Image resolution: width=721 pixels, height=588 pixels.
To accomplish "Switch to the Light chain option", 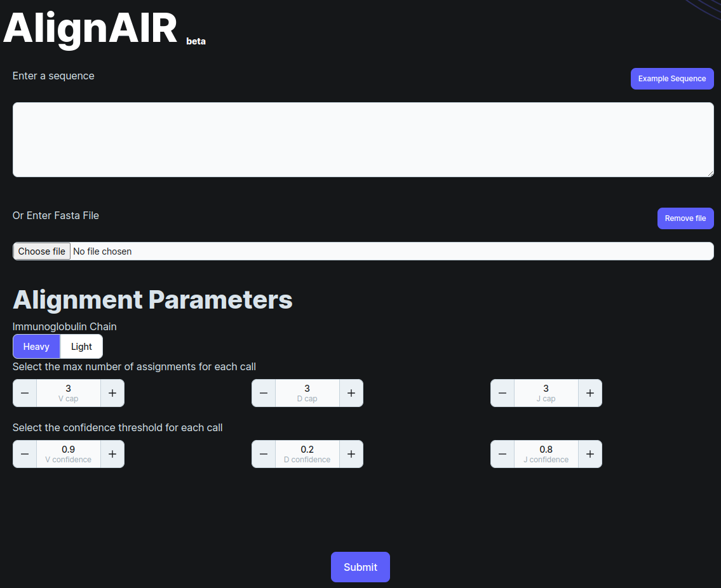I will [x=81, y=347].
